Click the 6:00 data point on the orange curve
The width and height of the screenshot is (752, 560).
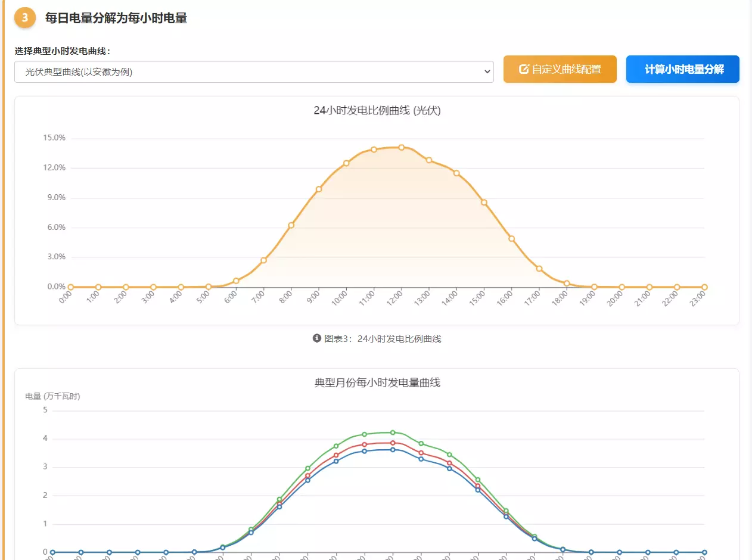236,281
